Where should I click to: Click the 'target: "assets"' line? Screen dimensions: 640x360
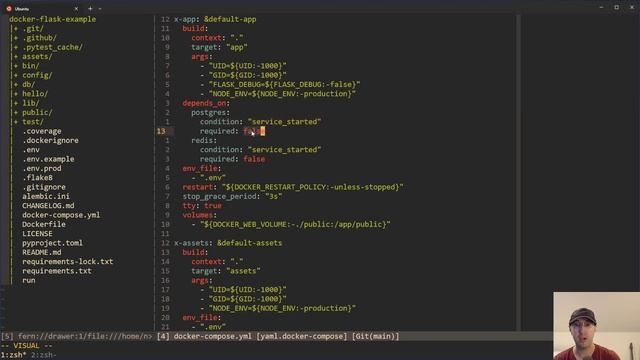coord(226,271)
